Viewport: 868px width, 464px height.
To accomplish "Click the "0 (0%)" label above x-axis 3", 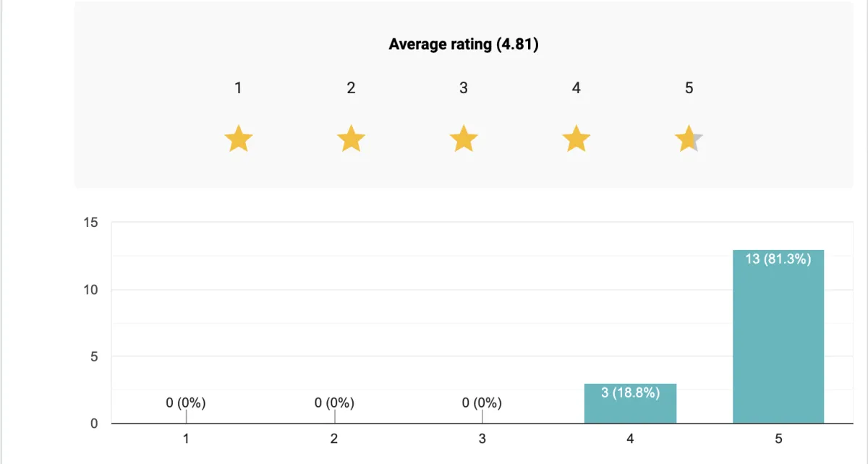I will (x=482, y=403).
